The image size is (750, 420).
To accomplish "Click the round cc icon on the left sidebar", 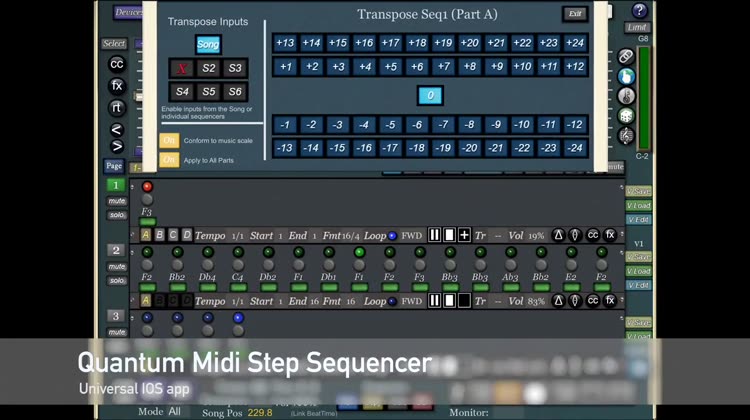I will [116, 64].
